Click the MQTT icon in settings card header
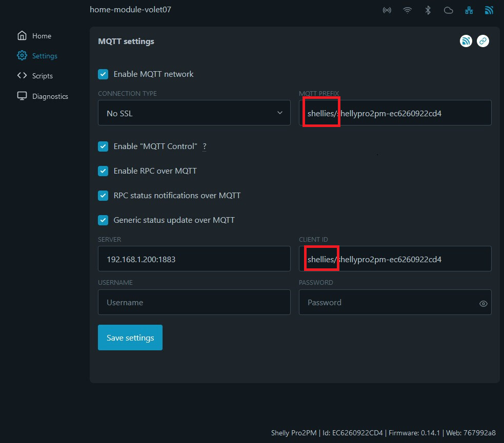This screenshot has height=443, width=504. point(466,41)
